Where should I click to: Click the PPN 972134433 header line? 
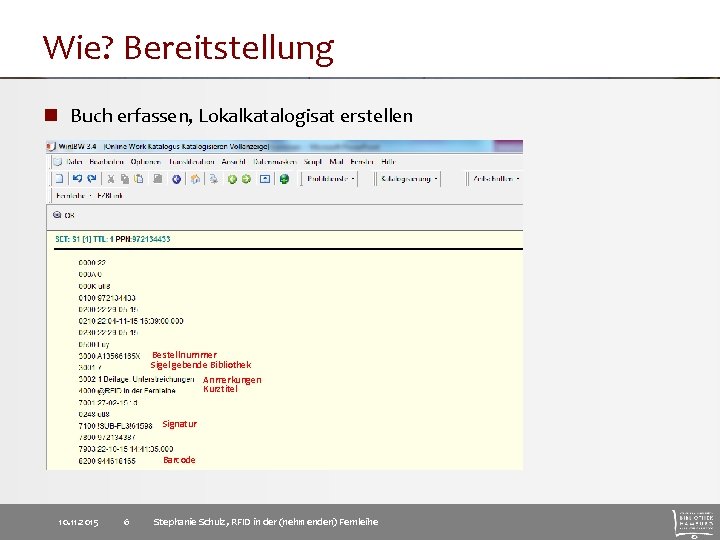point(112,239)
